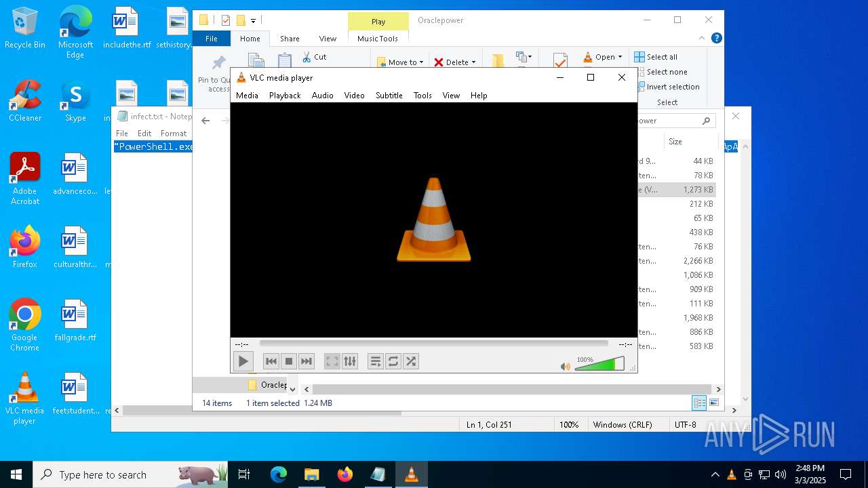Open the Video menu in VLC

355,96
